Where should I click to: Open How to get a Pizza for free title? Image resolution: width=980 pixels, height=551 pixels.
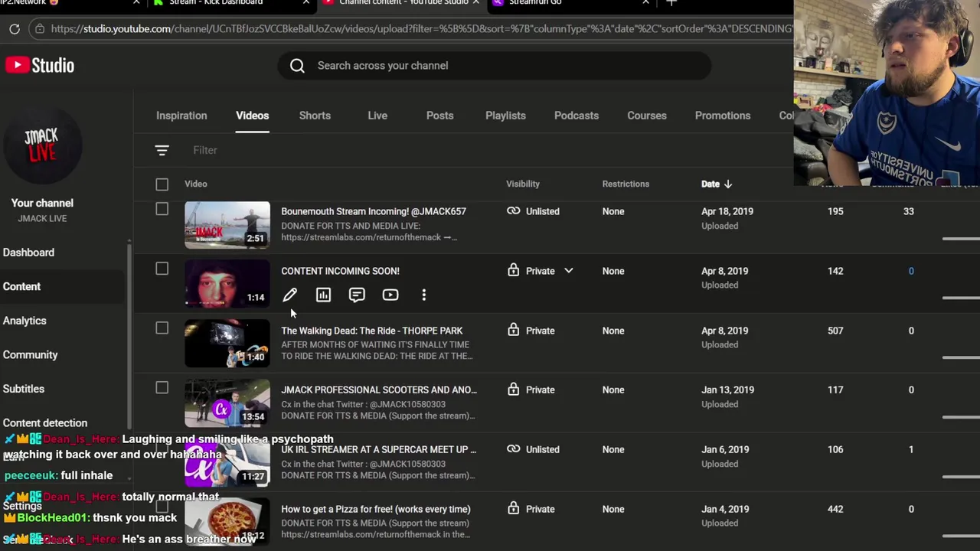click(376, 509)
